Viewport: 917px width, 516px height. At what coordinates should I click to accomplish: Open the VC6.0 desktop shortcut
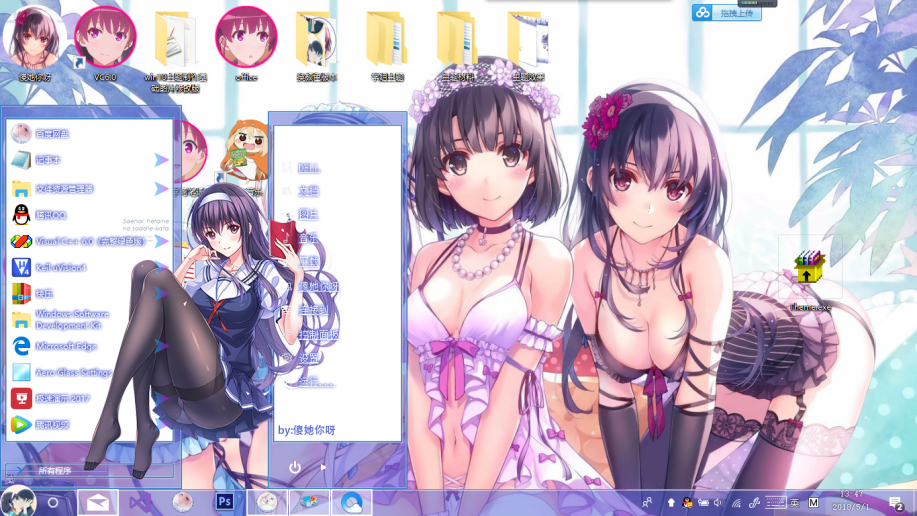pos(105,44)
